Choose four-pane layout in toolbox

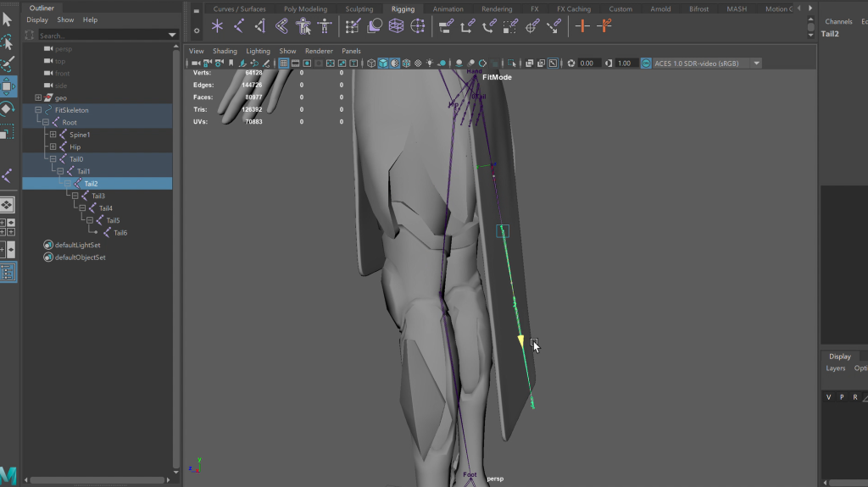point(7,228)
